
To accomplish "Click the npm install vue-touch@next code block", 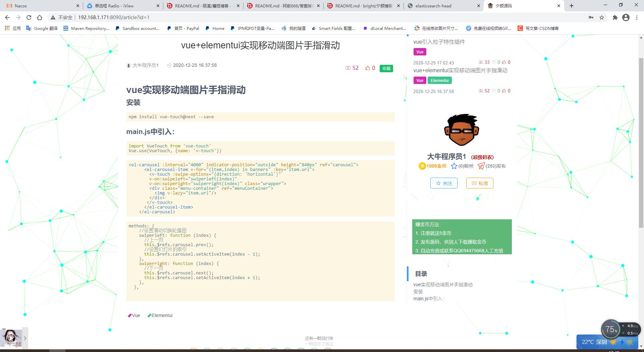I will click(x=260, y=117).
